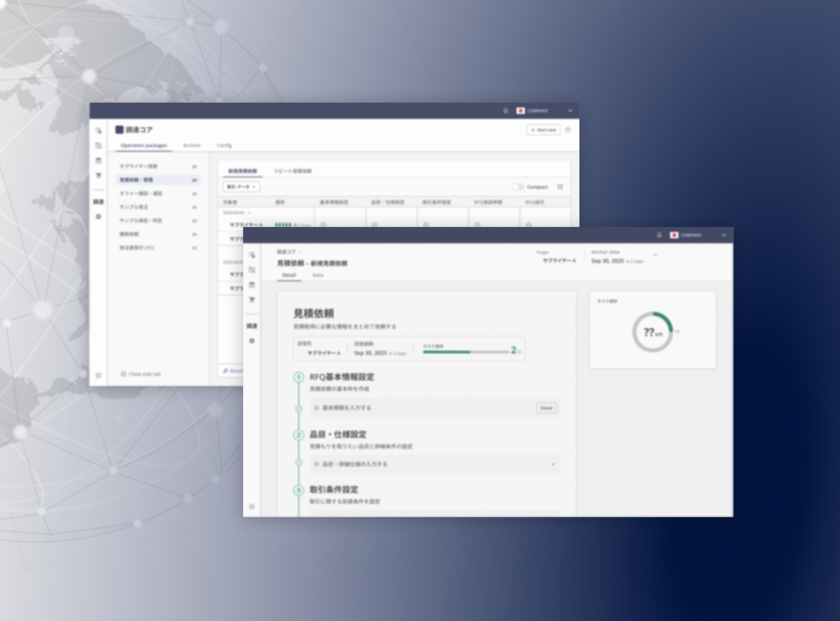Image resolution: width=840 pixels, height=621 pixels.
Task: Click the fullscreen expand icon beside Compact
Action: (560, 186)
